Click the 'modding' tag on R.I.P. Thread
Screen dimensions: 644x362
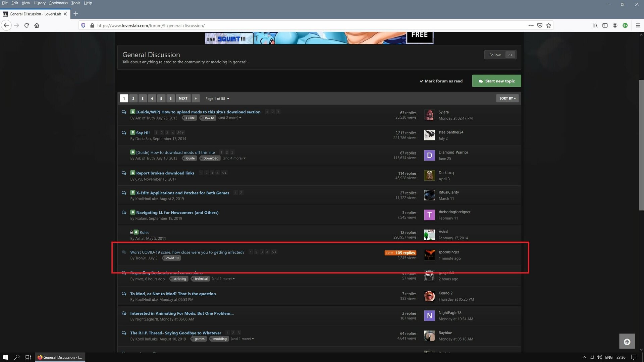coord(220,339)
